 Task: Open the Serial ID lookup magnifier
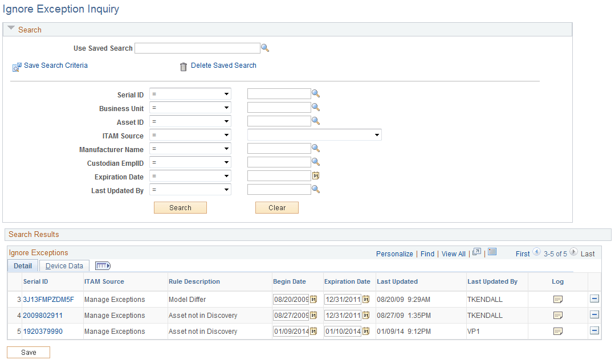coord(316,93)
